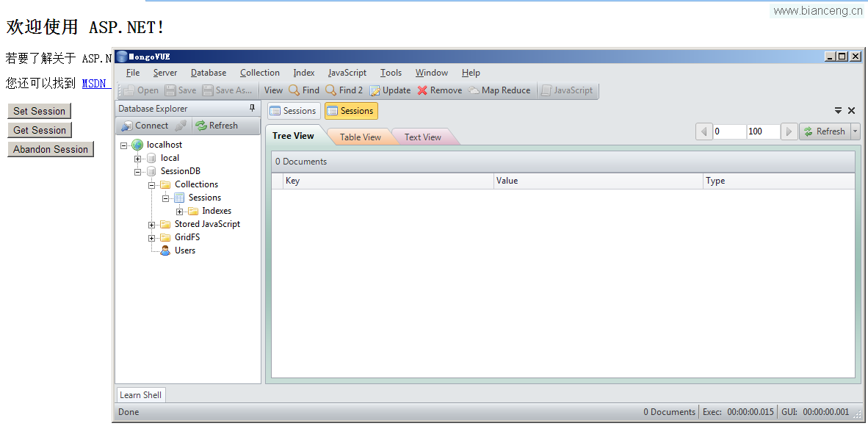868x426 pixels.
Task: Open the Learn Shell tab
Action: click(x=140, y=395)
